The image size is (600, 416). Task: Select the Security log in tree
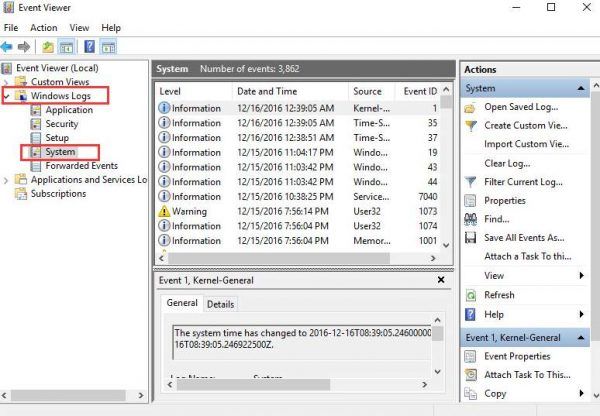pyautogui.click(x=62, y=124)
